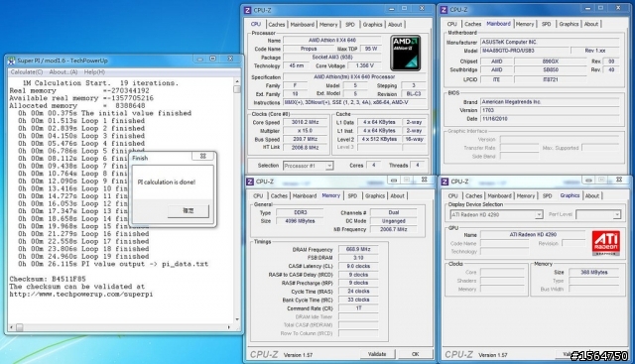The width and height of the screenshot is (635, 364).
Task: Click Super PI horizontal scrollbar left arrow
Action: [11, 326]
